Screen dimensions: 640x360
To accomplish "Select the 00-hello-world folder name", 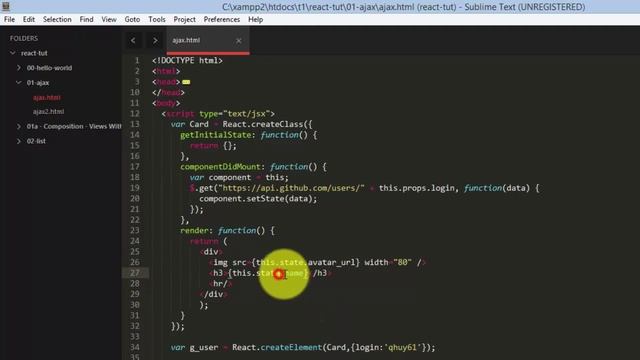I will pyautogui.click(x=49, y=68).
